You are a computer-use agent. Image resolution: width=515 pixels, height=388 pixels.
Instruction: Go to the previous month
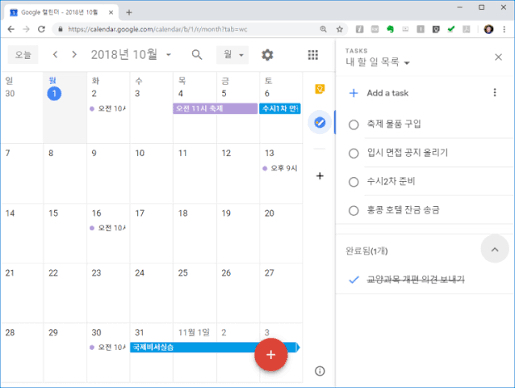tap(55, 54)
